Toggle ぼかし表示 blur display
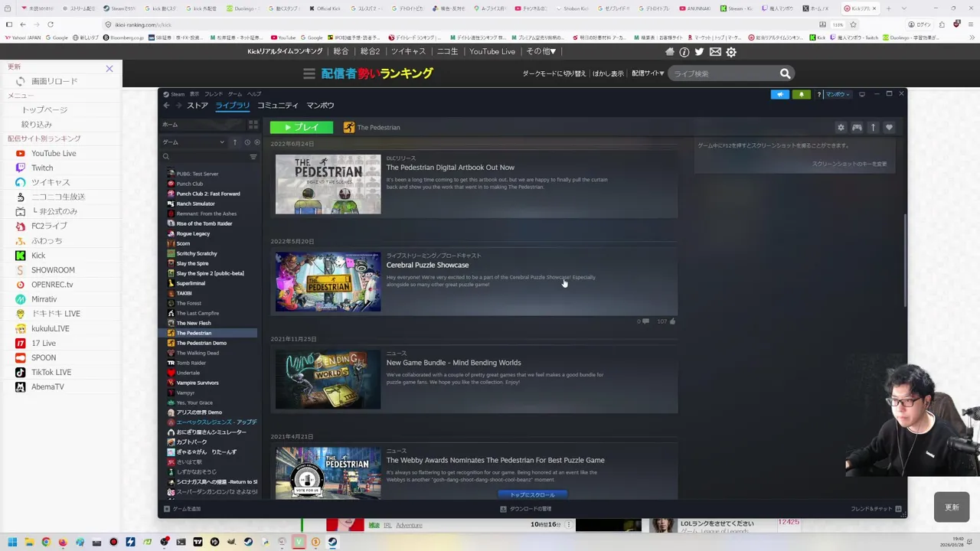The width and height of the screenshot is (980, 551). click(608, 73)
